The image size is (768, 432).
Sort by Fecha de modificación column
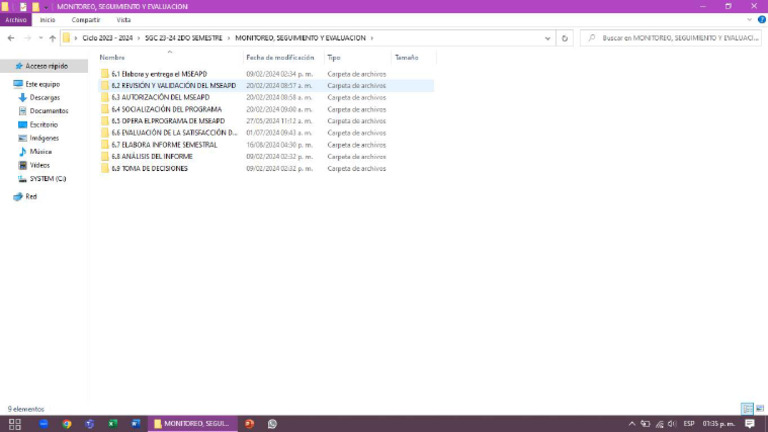[x=280, y=58]
